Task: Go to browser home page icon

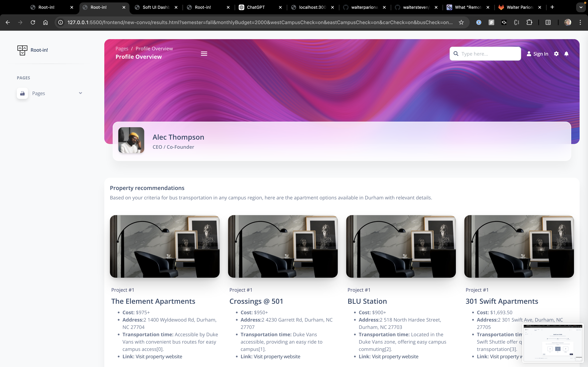Action: pyautogui.click(x=45, y=22)
